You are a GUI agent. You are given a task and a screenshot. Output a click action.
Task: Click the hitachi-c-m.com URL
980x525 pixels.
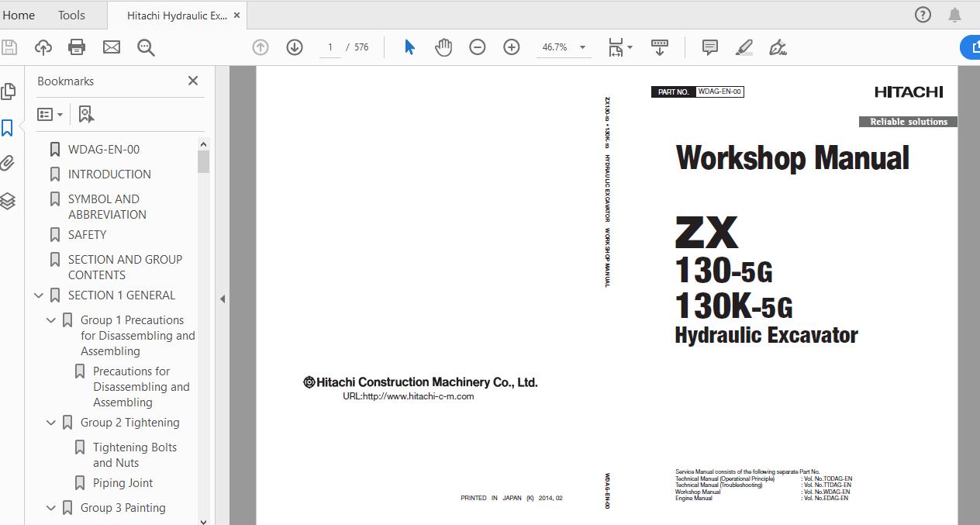point(409,396)
